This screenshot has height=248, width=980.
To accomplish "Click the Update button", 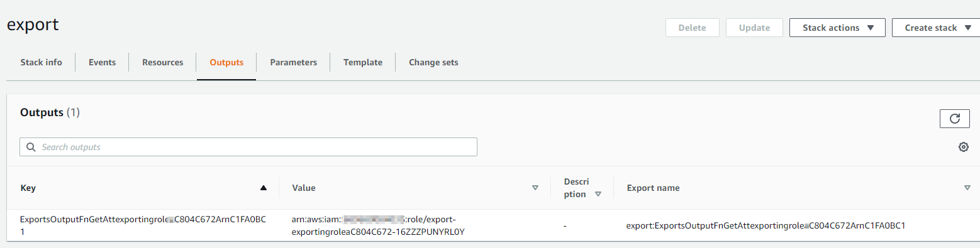I will (x=754, y=28).
